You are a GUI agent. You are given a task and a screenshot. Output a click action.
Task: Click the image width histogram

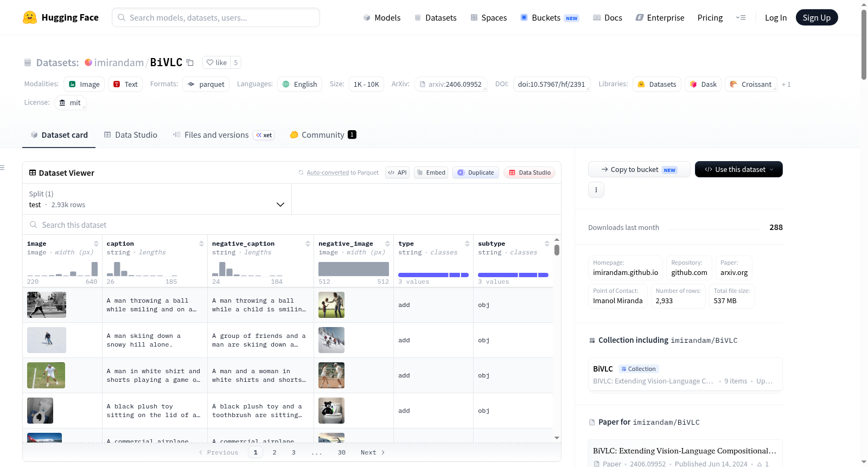pos(62,268)
